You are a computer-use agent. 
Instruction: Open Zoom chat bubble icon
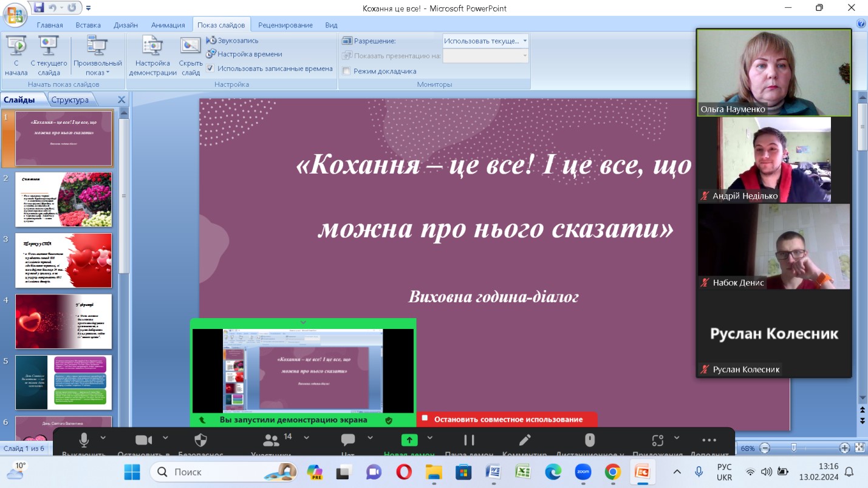pyautogui.click(x=348, y=440)
